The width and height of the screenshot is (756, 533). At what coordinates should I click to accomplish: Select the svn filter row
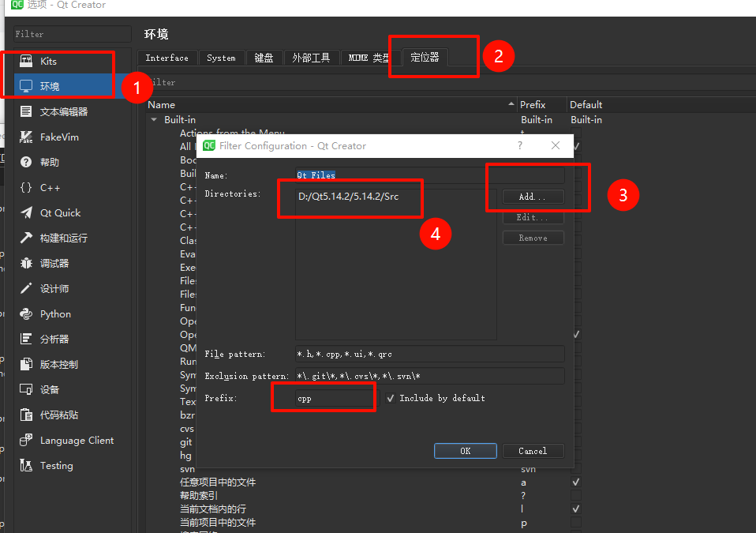(187, 469)
